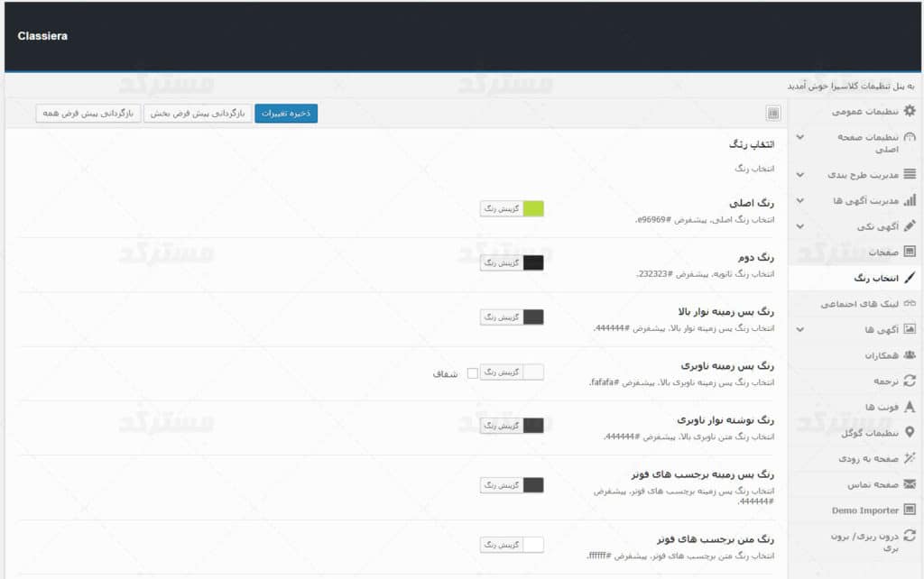Click the page icon beside صفحات
This screenshot has width=924, height=579.
(x=910, y=252)
